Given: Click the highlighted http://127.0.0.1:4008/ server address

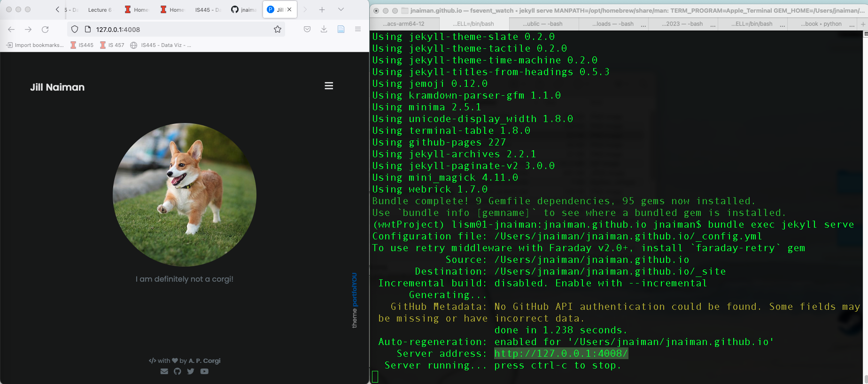Looking at the screenshot, I should pos(561,353).
